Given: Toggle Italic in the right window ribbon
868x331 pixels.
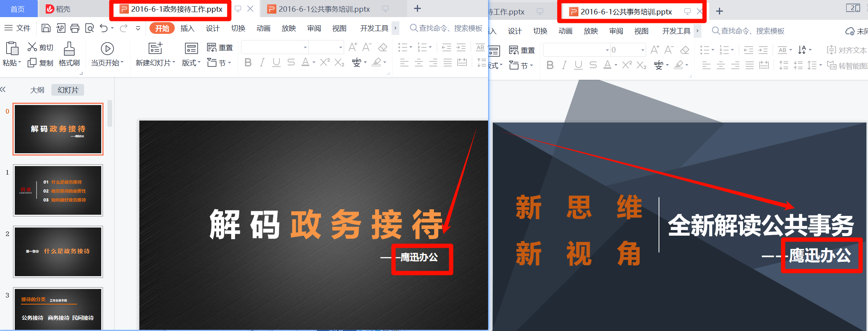Looking at the screenshot, I should click(564, 65).
